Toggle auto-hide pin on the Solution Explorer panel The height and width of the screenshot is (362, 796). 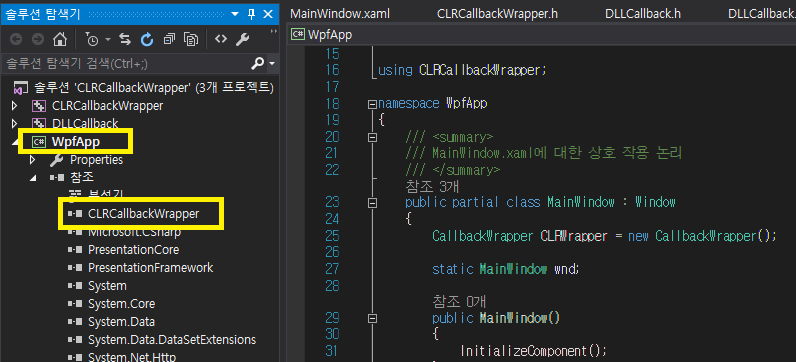[251, 14]
